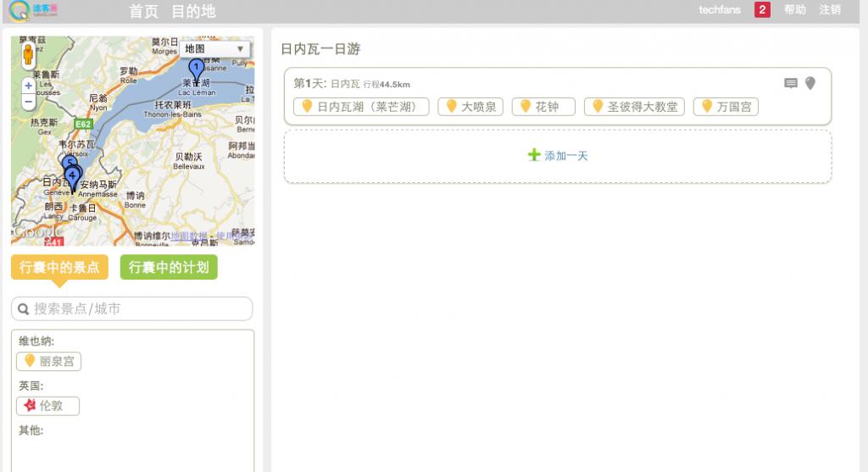Switch to 行囊中的景点 tab
The height and width of the screenshot is (472, 868).
[x=60, y=268]
